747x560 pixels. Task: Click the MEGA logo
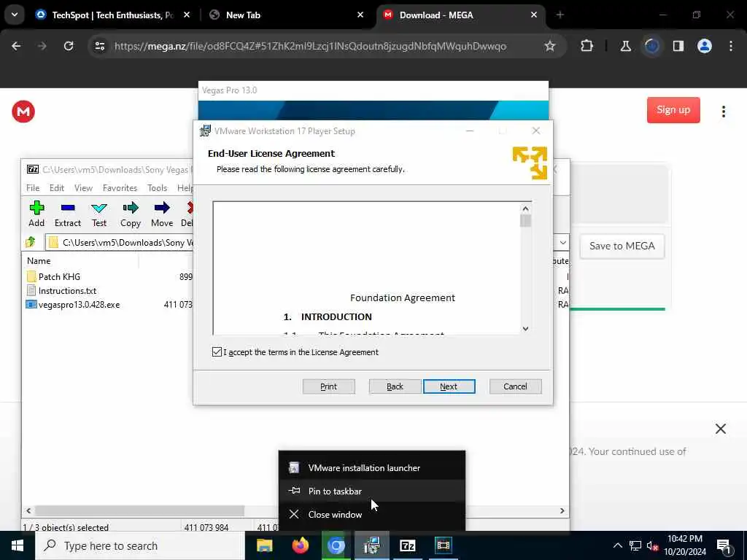coord(23,112)
